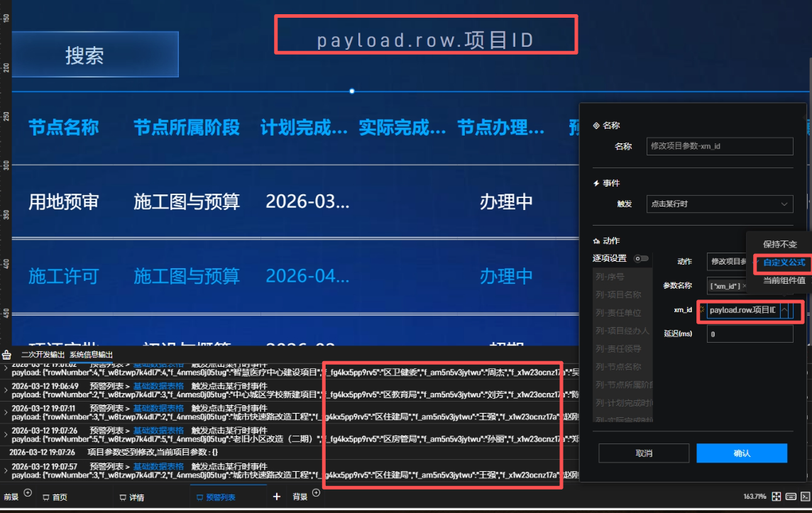Remove the xm_id tag from 参数名称
812x513 pixels.
tap(744, 286)
